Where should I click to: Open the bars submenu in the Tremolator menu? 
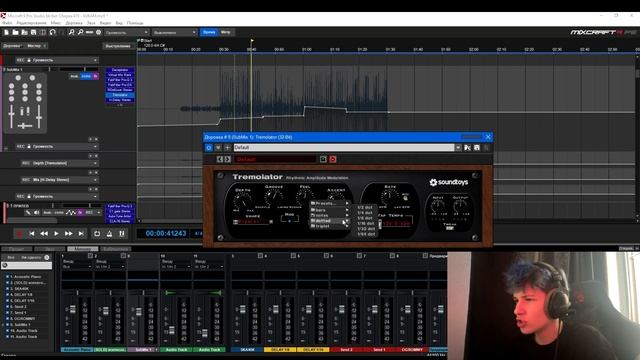(x=329, y=210)
